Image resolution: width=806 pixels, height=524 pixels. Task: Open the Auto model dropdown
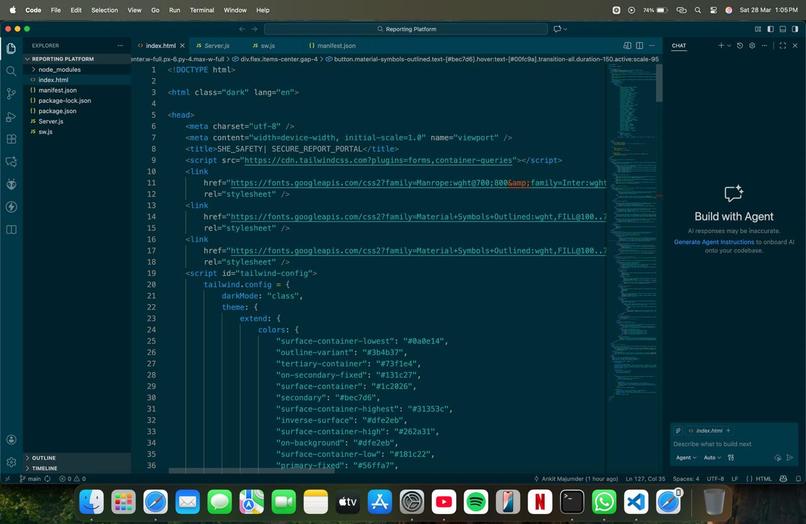click(712, 458)
